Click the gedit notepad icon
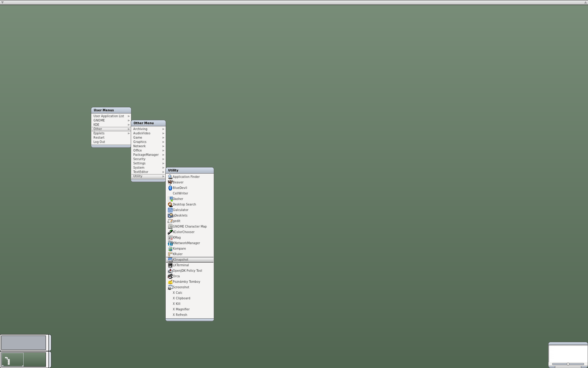Screen dimensions: 588x368 (x=170, y=221)
